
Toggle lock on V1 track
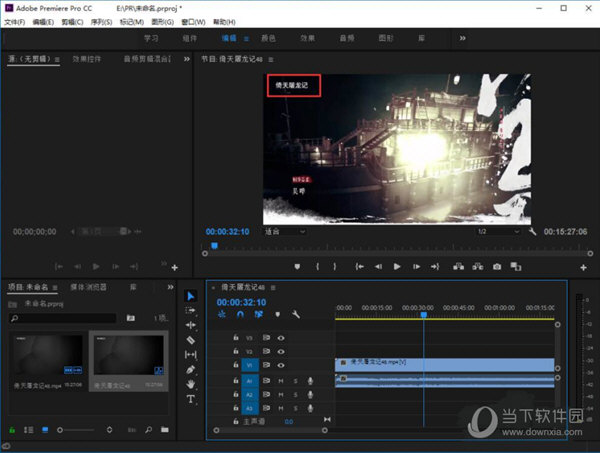[x=236, y=365]
